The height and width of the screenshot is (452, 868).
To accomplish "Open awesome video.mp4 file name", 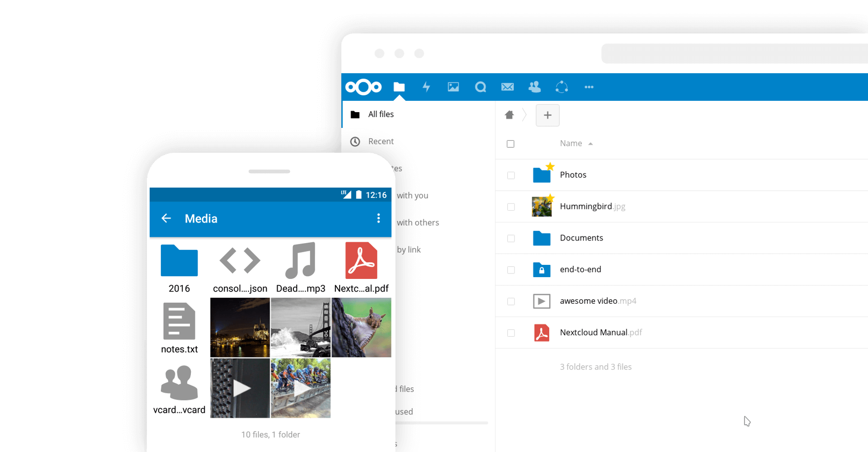I will pos(598,301).
